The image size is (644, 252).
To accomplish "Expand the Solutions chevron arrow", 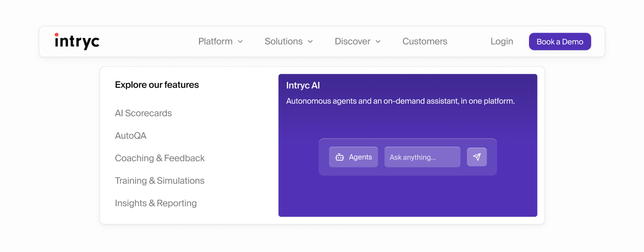I will (x=310, y=42).
